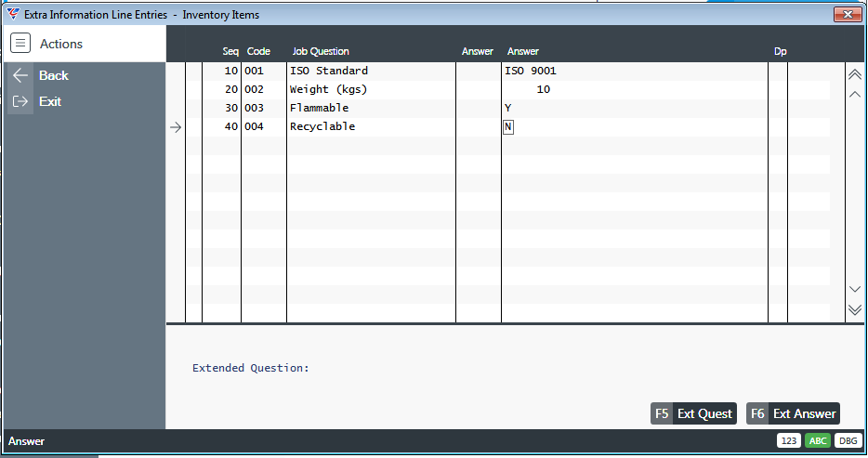The image size is (868, 458).
Task: Click the Job Question column header
Action: point(321,51)
